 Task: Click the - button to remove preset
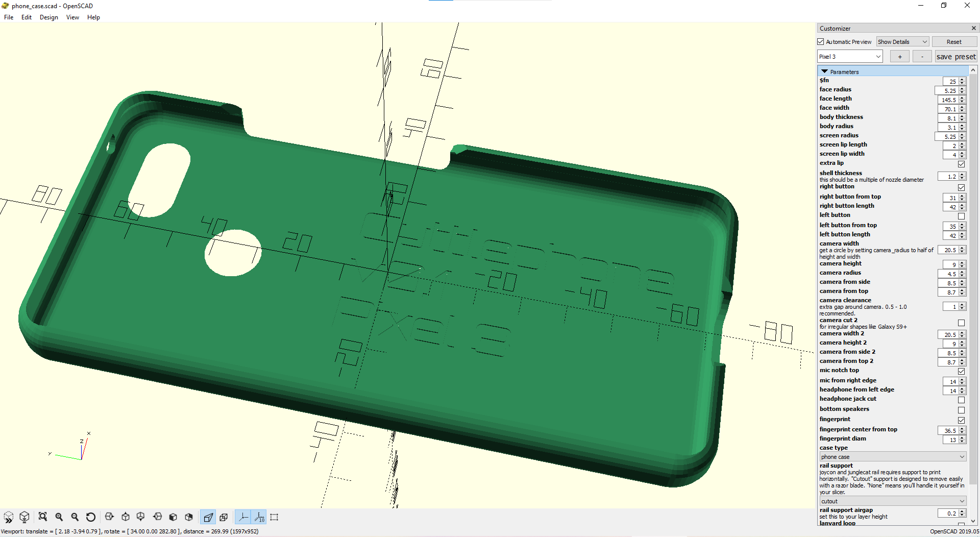[x=922, y=57]
